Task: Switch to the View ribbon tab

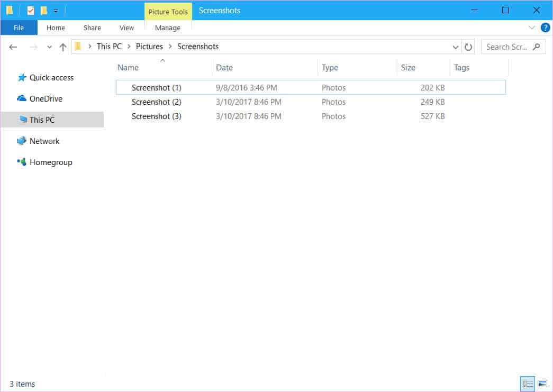Action: 126,28
